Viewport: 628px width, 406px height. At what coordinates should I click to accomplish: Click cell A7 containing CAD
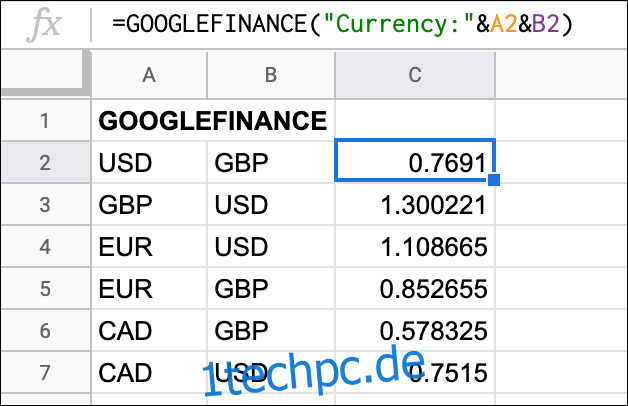[149, 372]
